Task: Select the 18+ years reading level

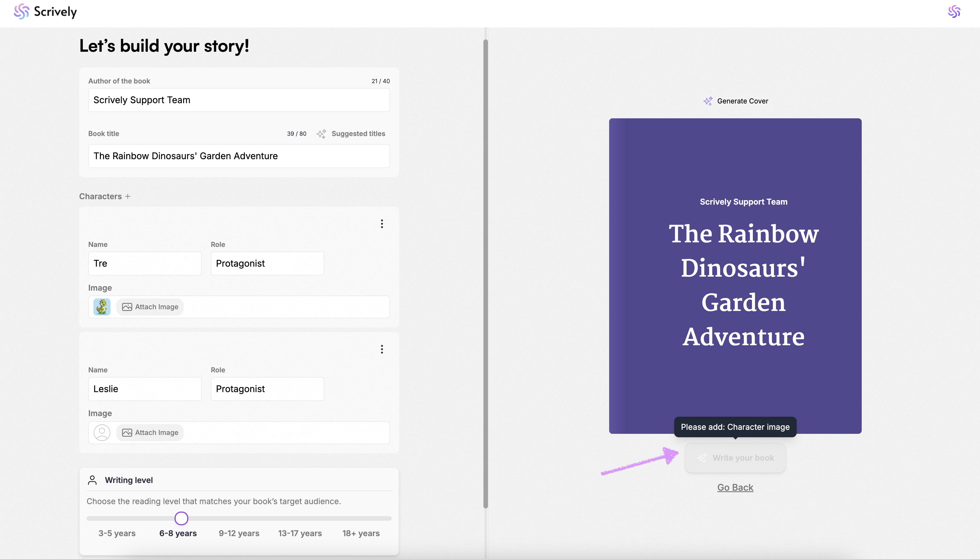Action: coord(361,533)
